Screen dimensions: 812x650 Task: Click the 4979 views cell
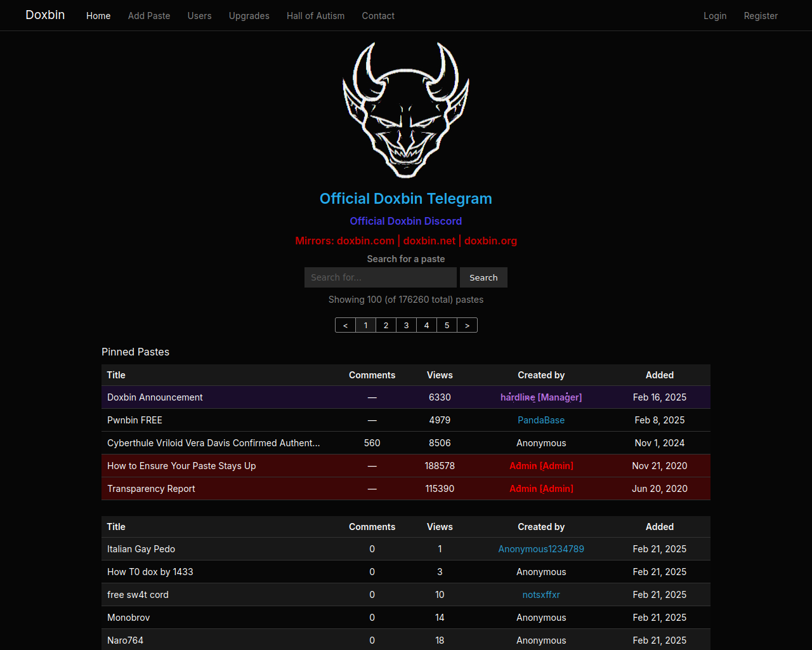(440, 420)
